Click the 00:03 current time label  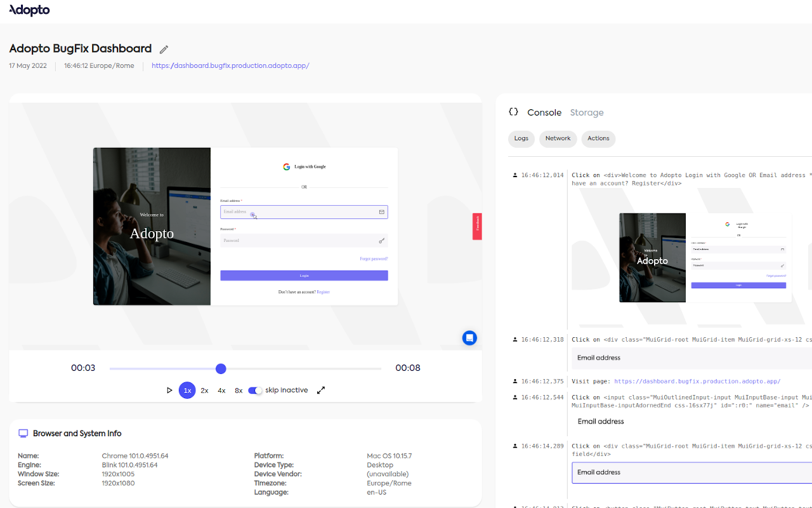(83, 368)
